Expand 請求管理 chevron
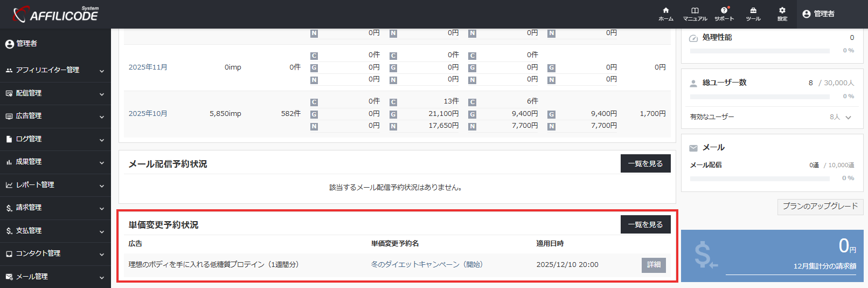 102,208
